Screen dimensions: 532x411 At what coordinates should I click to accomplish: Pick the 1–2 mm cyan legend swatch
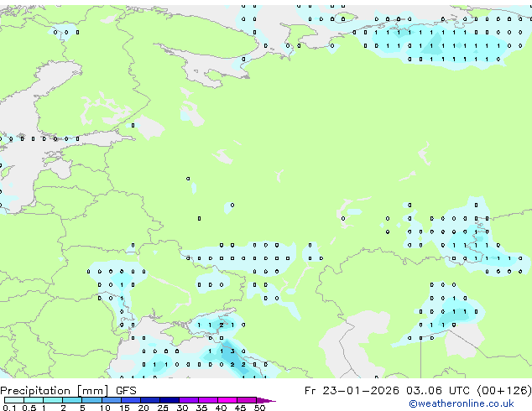(53, 400)
